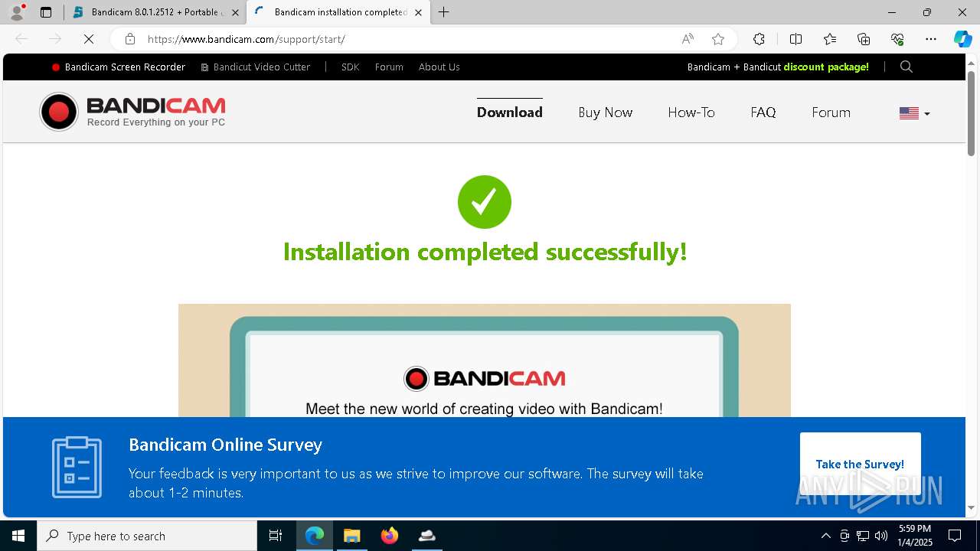The width and height of the screenshot is (980, 551).
Task: Open Bandicut Video Cutter link
Action: (256, 67)
